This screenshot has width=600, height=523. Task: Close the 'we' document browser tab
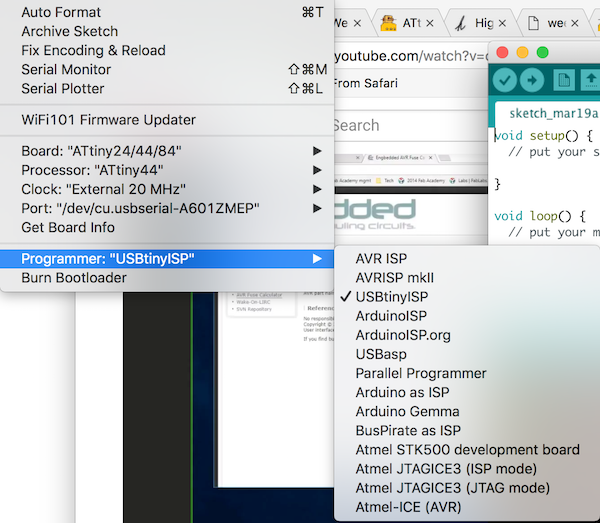pos(574,23)
